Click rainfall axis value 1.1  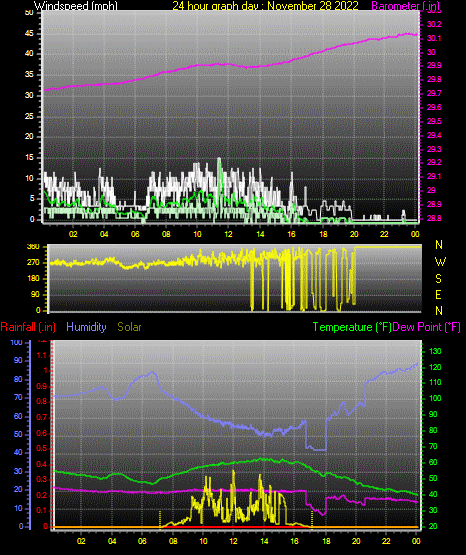[42, 355]
